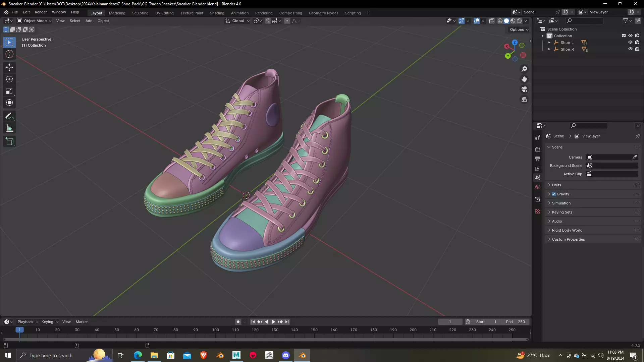Open the Output properties tab
The width and height of the screenshot is (644, 362).
click(538, 159)
